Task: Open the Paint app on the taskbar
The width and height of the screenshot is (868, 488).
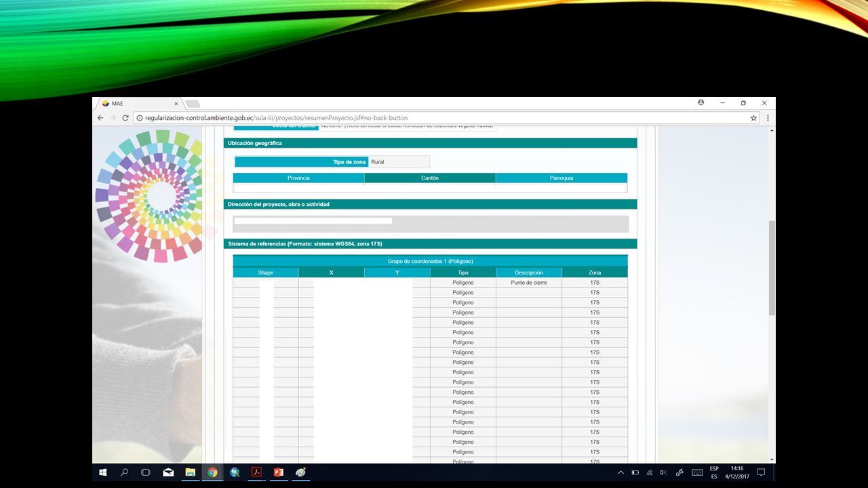Action: [x=300, y=472]
